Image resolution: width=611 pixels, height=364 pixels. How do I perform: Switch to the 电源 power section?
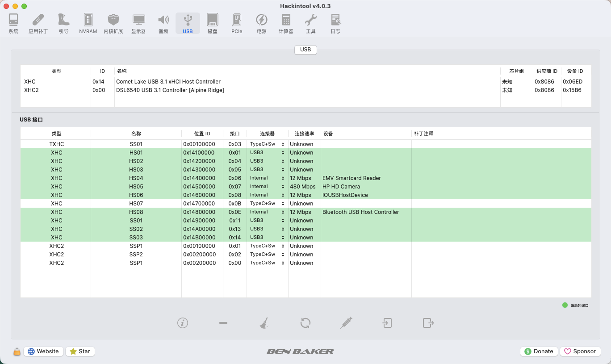click(262, 24)
